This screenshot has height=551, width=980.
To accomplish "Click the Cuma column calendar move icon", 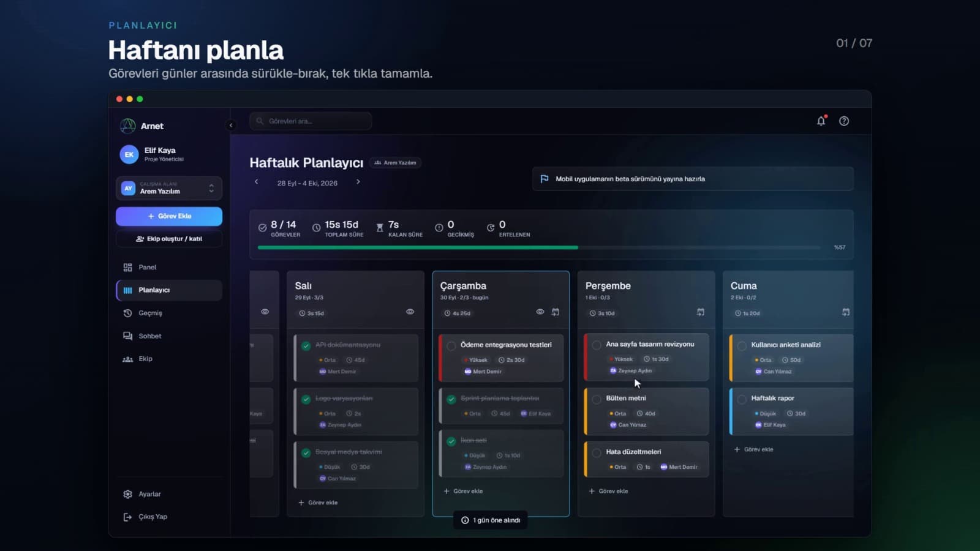I will pos(846,312).
